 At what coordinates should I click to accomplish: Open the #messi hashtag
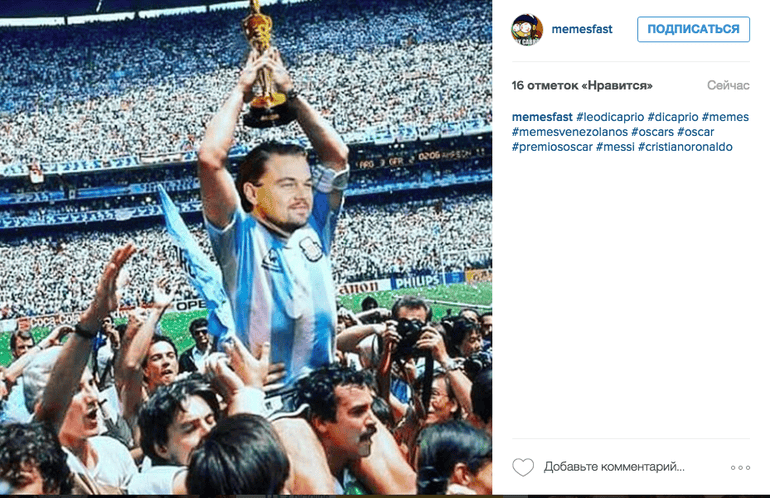tap(615, 147)
